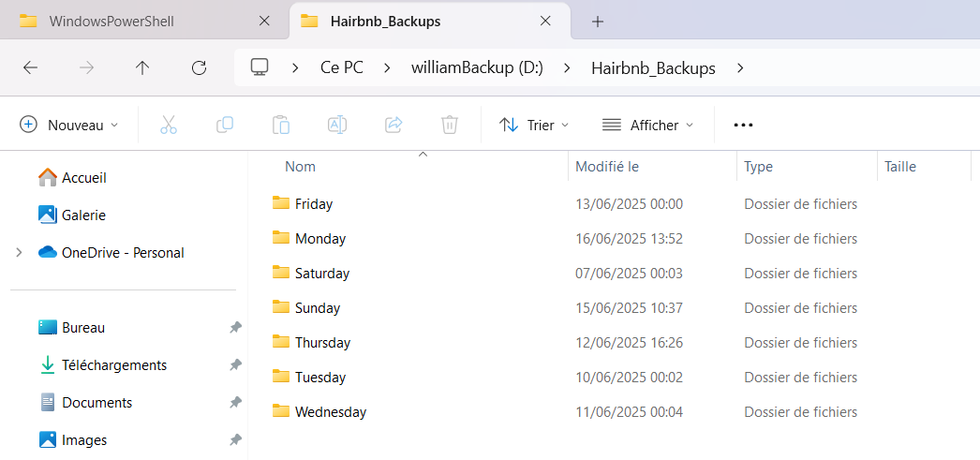Screen dimensions: 980x460
Task: Click the Delete trash icon
Action: click(x=450, y=125)
